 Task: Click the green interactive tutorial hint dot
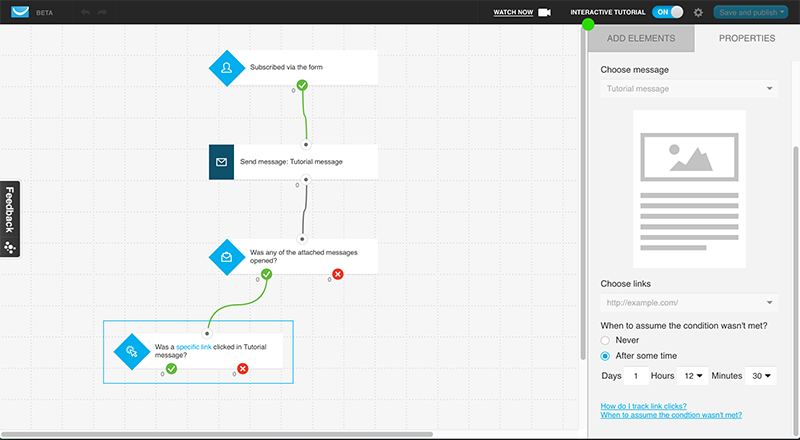pos(588,24)
